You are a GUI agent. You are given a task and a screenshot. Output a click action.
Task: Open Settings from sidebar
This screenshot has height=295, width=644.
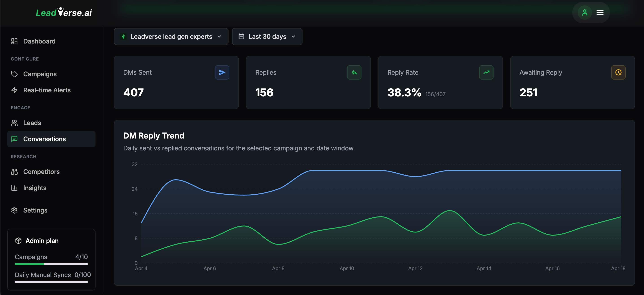tap(35, 210)
